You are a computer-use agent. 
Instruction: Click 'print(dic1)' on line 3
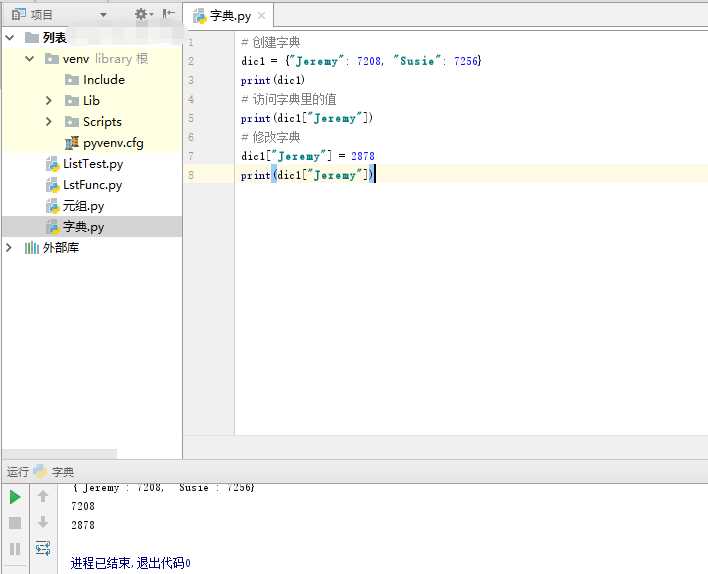[x=273, y=80]
